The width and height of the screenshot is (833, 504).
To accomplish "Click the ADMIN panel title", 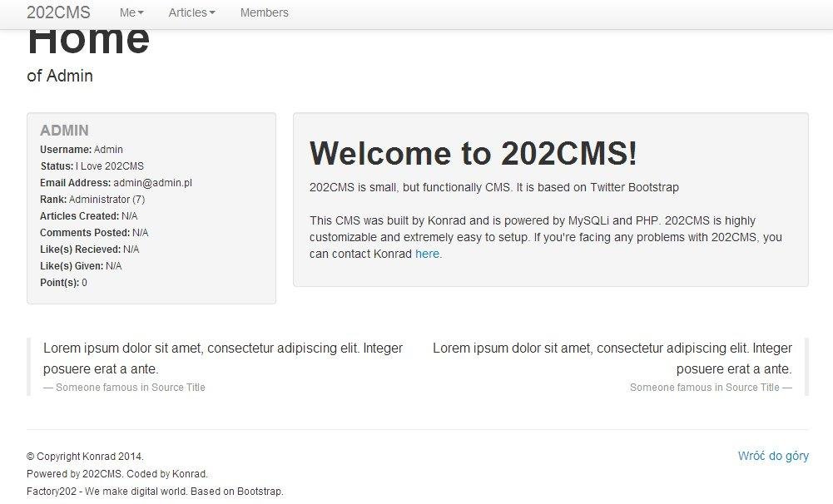I will (x=63, y=131).
